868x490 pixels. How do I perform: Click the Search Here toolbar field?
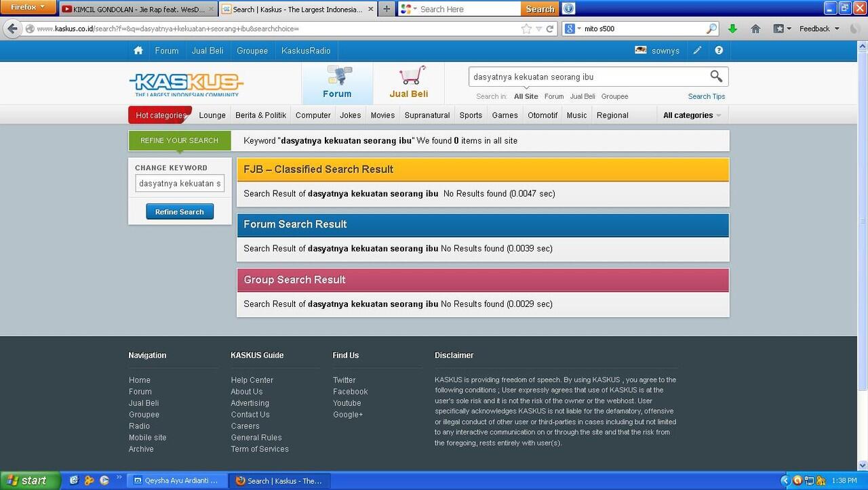click(460, 9)
